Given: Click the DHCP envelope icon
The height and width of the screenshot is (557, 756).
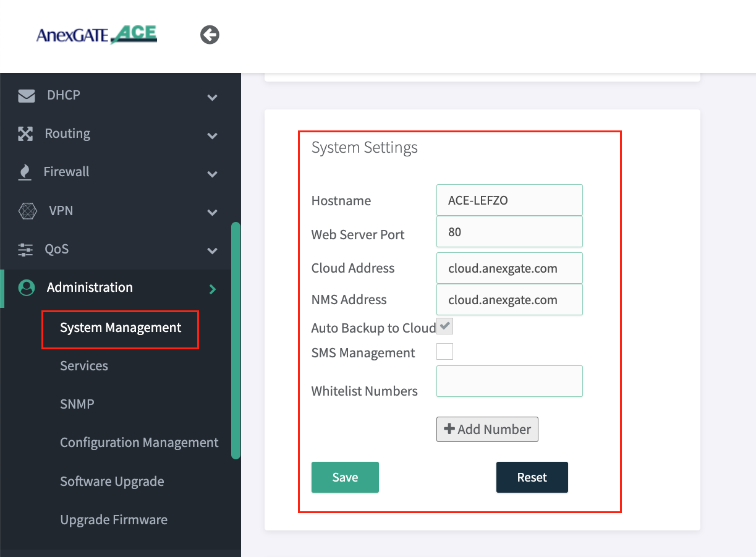Looking at the screenshot, I should click(x=26, y=96).
